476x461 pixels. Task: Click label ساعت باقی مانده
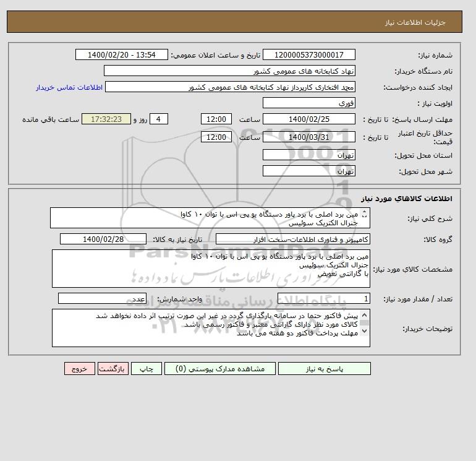click(51, 119)
